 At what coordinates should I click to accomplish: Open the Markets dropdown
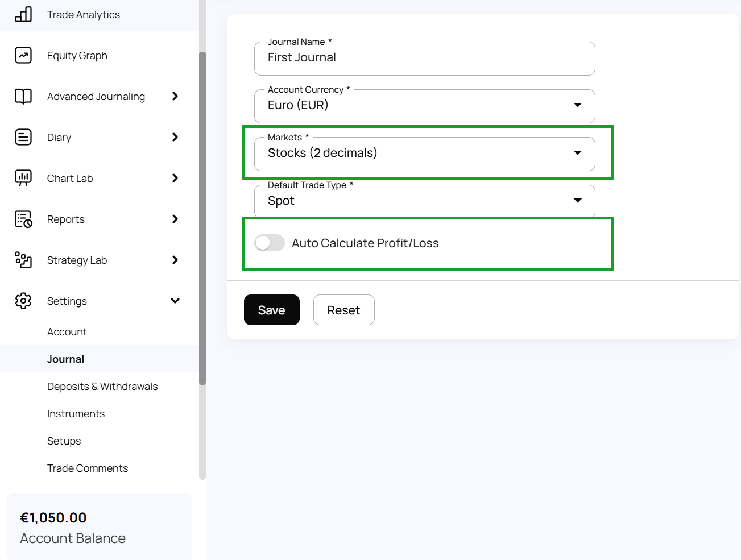pyautogui.click(x=424, y=154)
